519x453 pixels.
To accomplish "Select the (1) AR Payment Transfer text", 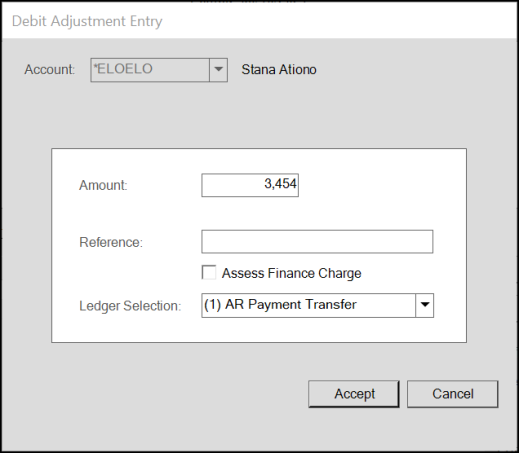I will pyautogui.click(x=280, y=305).
